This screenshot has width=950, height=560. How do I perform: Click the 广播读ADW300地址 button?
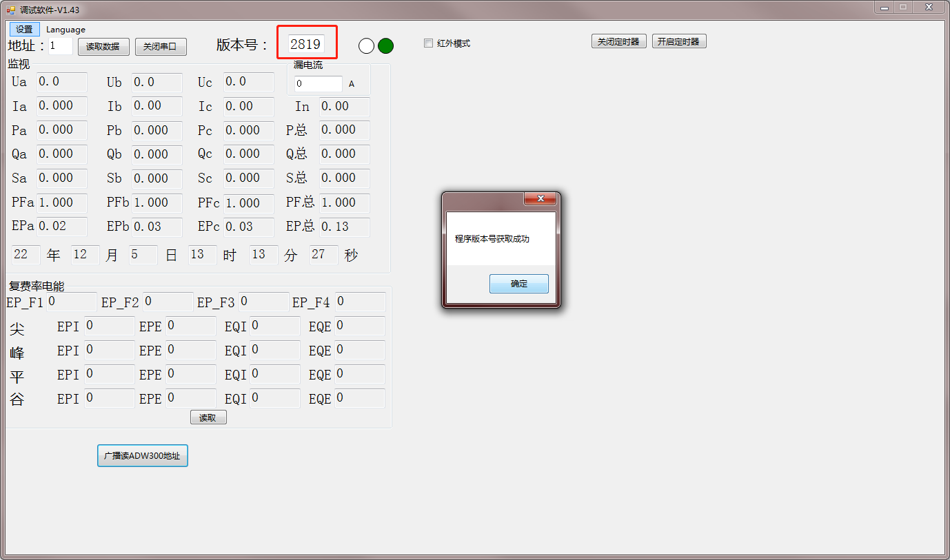pos(142,456)
